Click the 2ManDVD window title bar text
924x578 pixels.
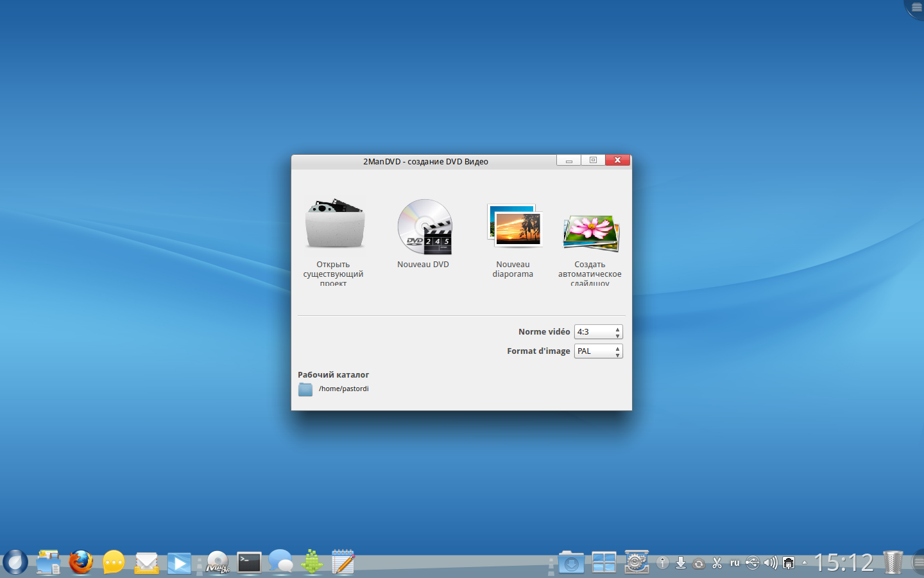click(x=425, y=162)
